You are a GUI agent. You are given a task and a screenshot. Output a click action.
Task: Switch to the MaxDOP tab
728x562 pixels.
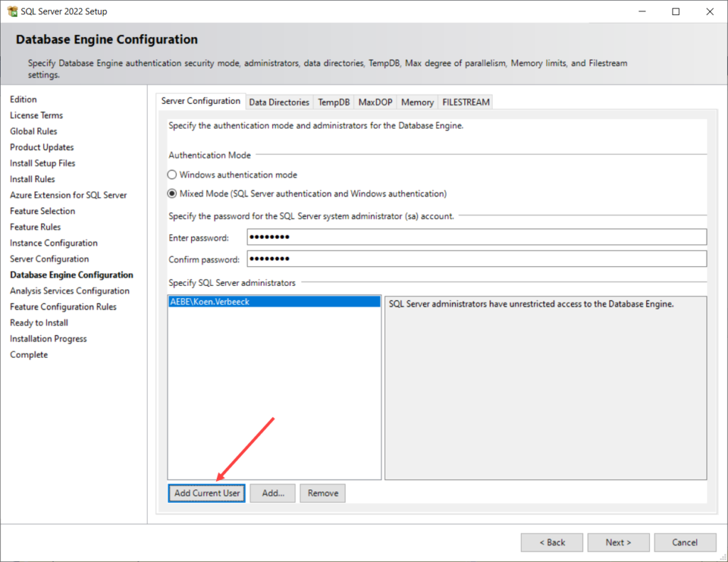click(x=375, y=102)
